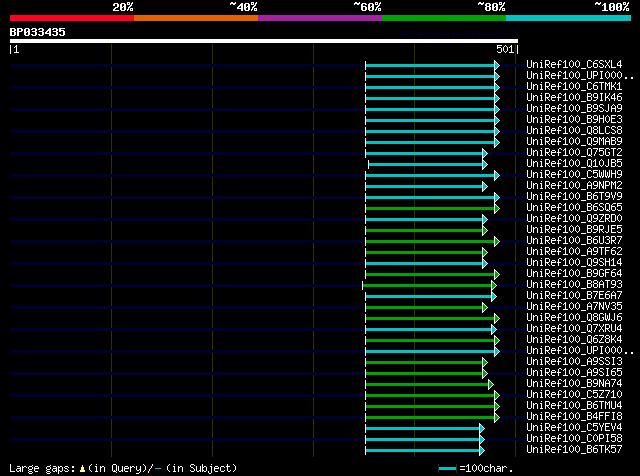640x476 pixels.
Task: Select the UniRef100_A9SSI3 subject name
Action: 574,362
